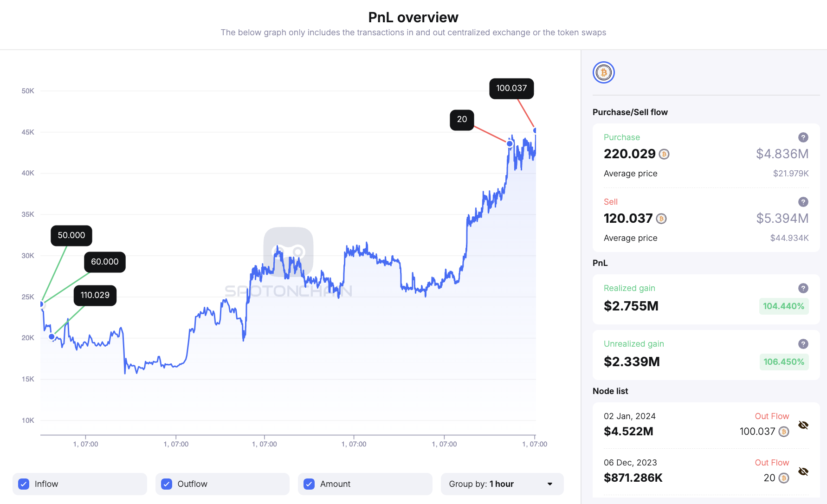Select the 100.037 marker on the chart
Screen dimensions: 827x504
pyautogui.click(x=511, y=89)
